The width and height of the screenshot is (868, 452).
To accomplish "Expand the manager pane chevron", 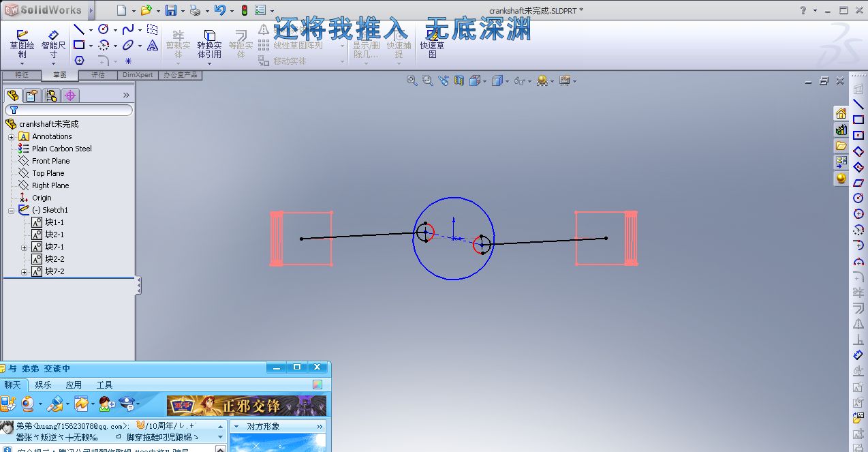I will point(126,95).
